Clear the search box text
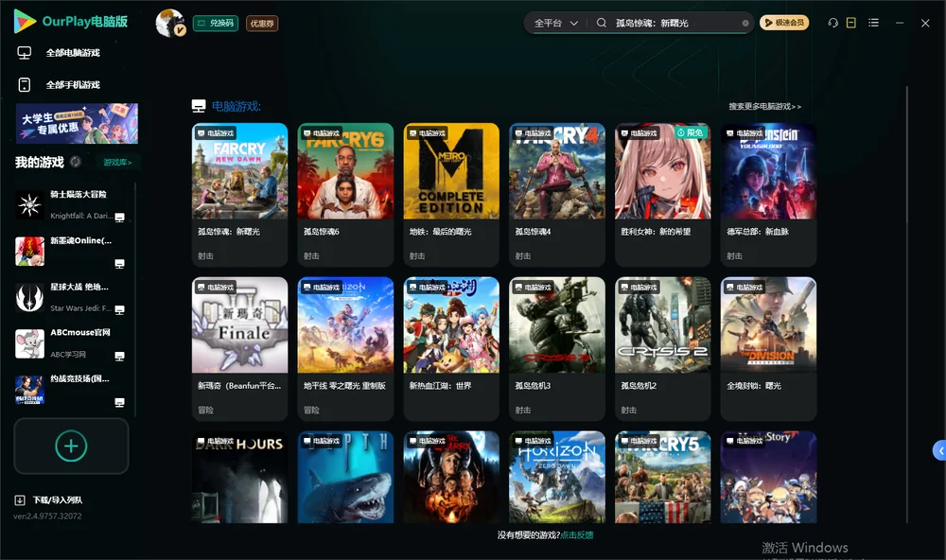 click(745, 23)
